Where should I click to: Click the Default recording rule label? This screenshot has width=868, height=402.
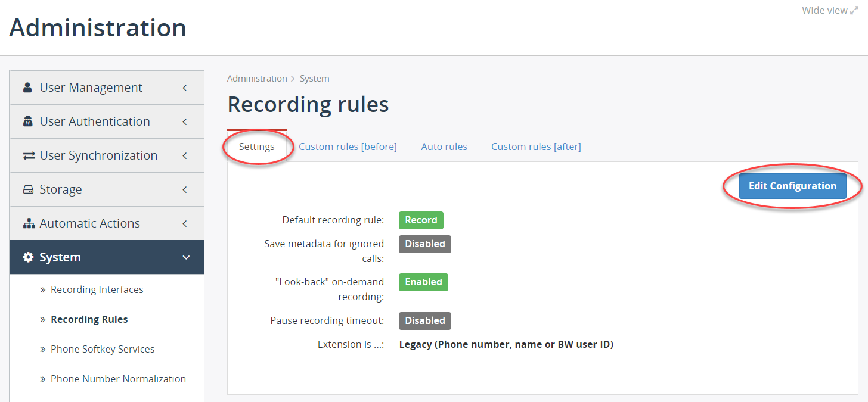pyautogui.click(x=333, y=220)
